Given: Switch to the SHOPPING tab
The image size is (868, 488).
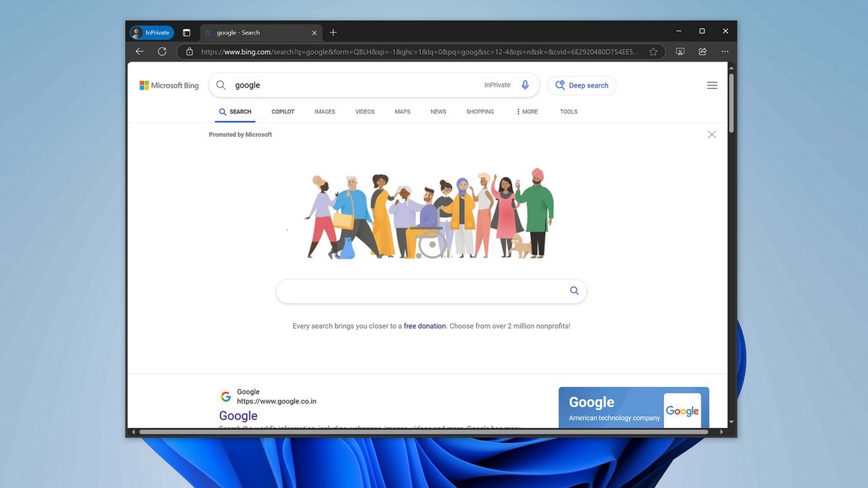Looking at the screenshot, I should coord(480,112).
